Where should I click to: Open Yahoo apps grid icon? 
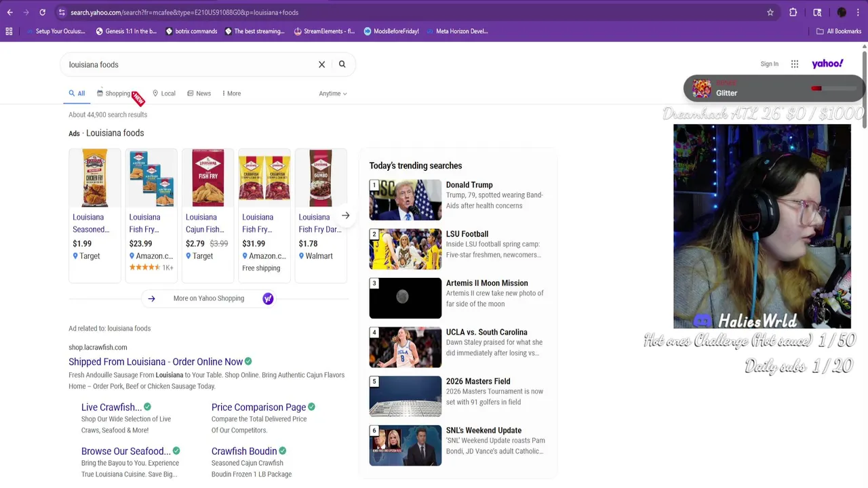click(x=795, y=64)
